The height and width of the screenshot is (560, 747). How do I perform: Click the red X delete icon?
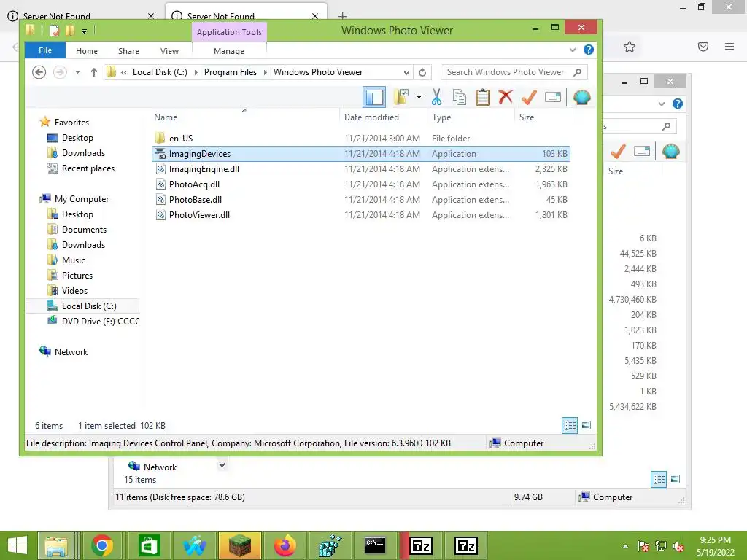pos(506,97)
